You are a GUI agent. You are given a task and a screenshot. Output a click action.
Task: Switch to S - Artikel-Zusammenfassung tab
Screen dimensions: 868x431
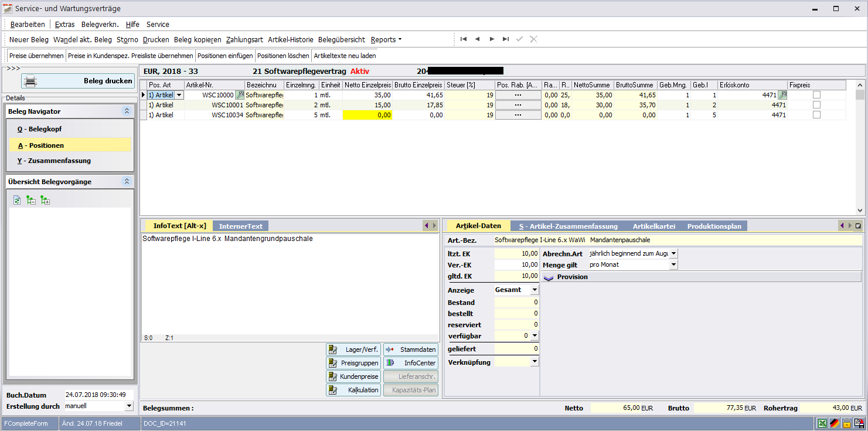(x=569, y=226)
